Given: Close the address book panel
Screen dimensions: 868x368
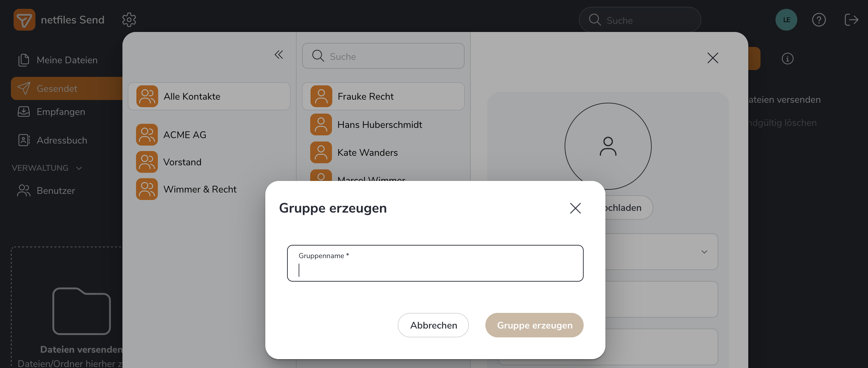Looking at the screenshot, I should pos(713,58).
